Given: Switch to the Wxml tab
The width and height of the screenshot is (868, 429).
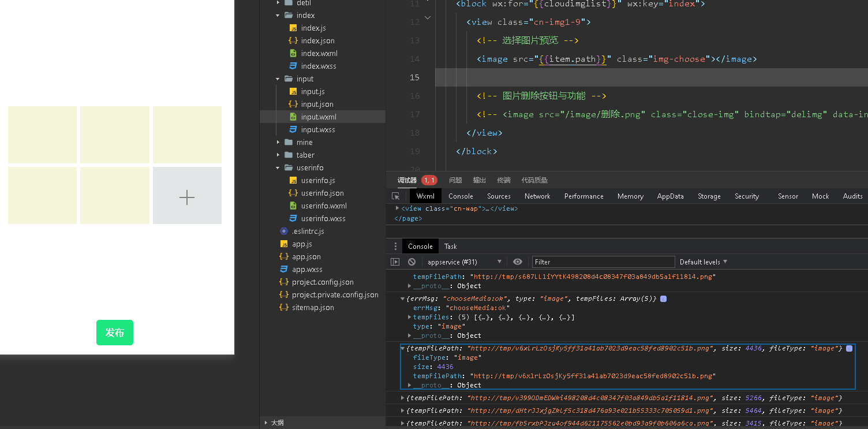Looking at the screenshot, I should pyautogui.click(x=425, y=196).
